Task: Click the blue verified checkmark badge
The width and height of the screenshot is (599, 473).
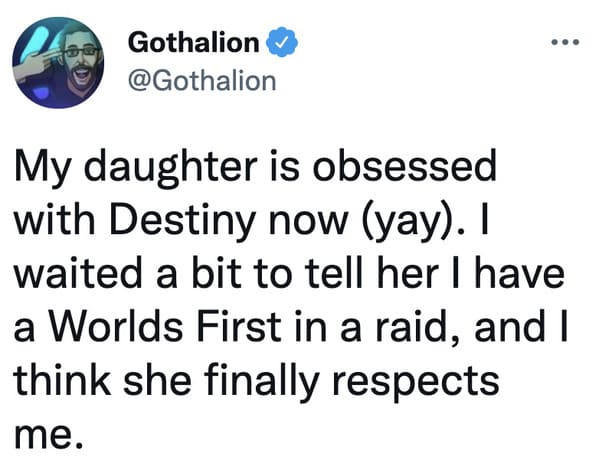Action: point(282,42)
